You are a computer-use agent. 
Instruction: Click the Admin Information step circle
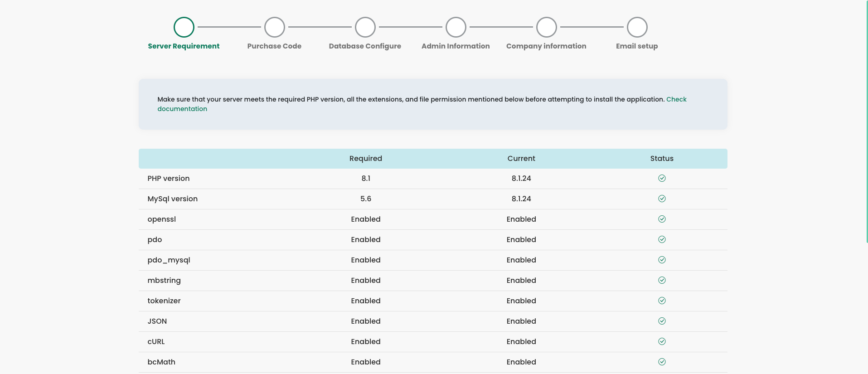456,27
